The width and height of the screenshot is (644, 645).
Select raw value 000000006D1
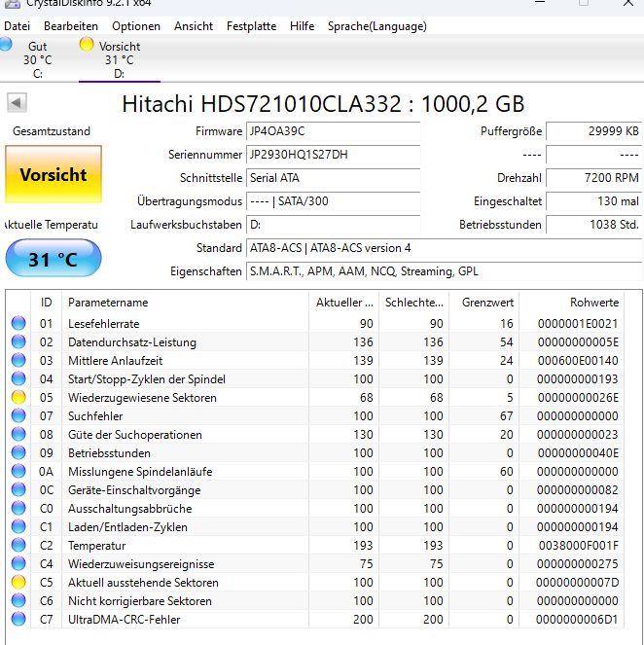(578, 620)
